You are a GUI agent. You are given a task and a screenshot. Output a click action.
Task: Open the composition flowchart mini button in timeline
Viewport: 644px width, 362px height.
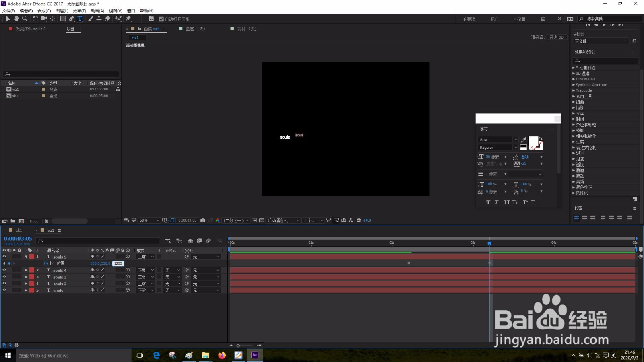pos(168,241)
